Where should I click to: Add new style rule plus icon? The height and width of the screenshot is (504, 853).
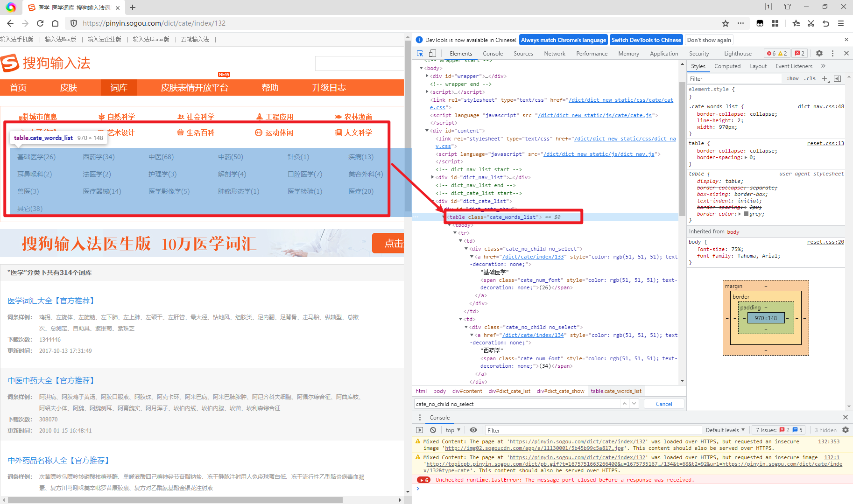coord(825,78)
